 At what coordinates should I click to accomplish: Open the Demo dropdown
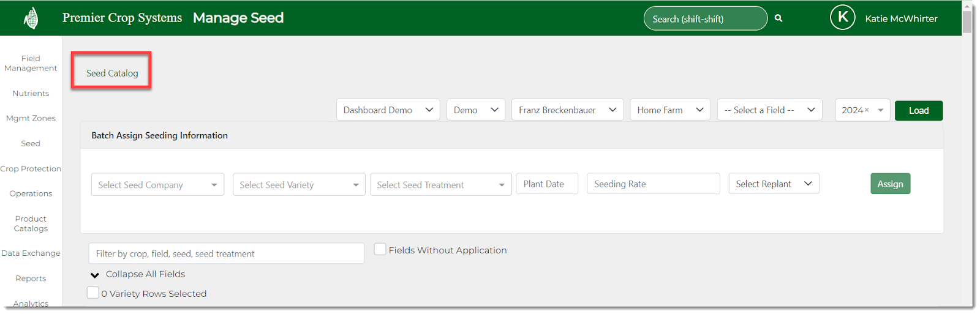476,110
